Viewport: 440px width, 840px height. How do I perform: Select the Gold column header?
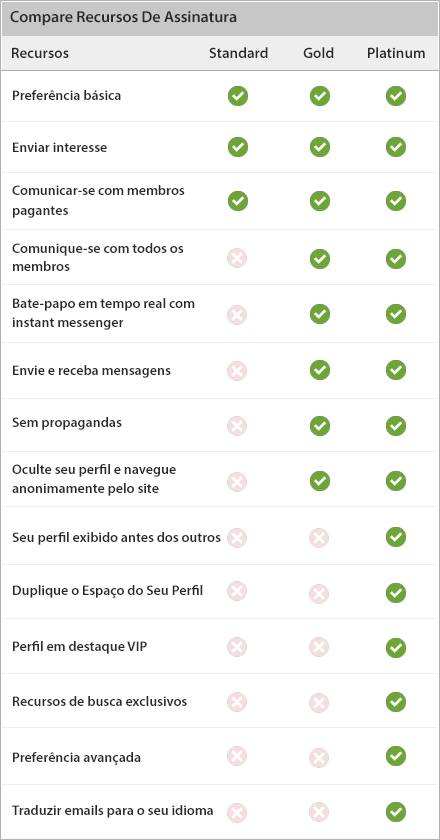click(x=318, y=53)
